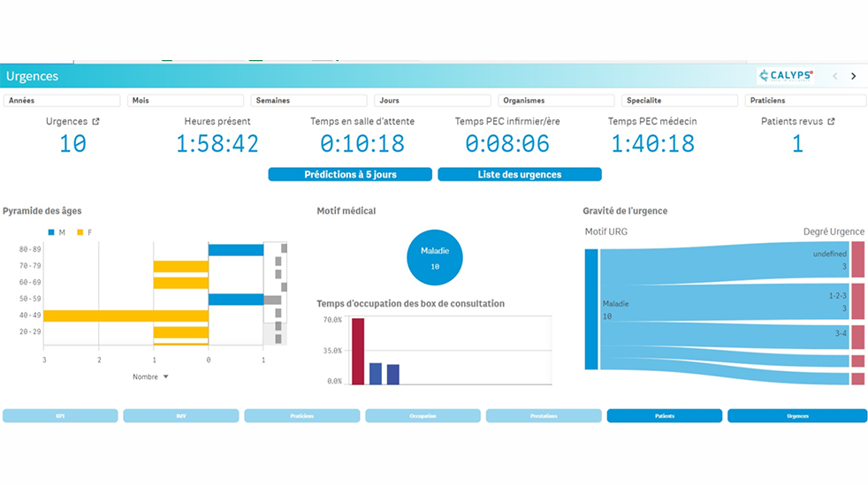The width and height of the screenshot is (868, 486).
Task: Click the Prédictions à 5 jours button
Action: [350, 175]
